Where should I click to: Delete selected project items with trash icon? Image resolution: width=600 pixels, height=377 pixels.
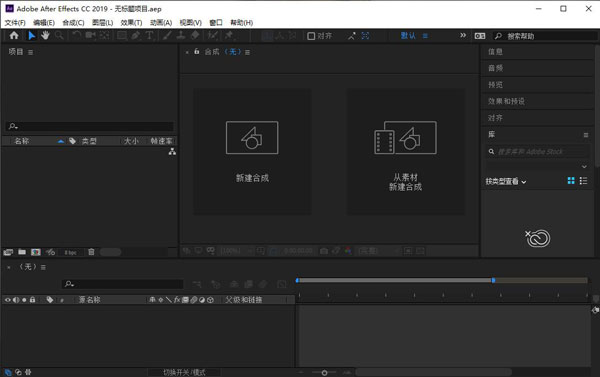pyautogui.click(x=91, y=252)
